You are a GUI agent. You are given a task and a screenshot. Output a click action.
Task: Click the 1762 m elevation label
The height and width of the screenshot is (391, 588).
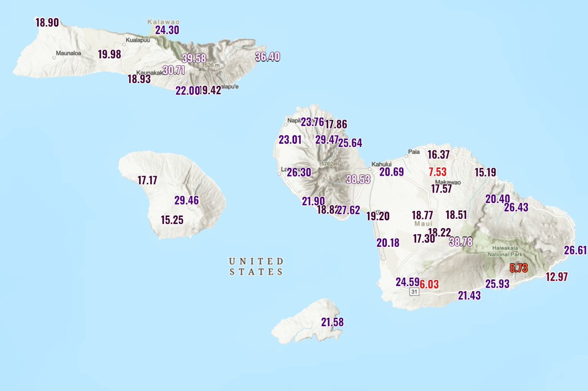pos(329,164)
